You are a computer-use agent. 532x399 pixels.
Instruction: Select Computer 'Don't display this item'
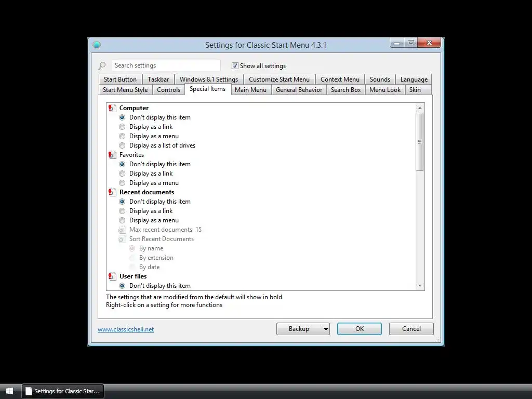point(122,117)
